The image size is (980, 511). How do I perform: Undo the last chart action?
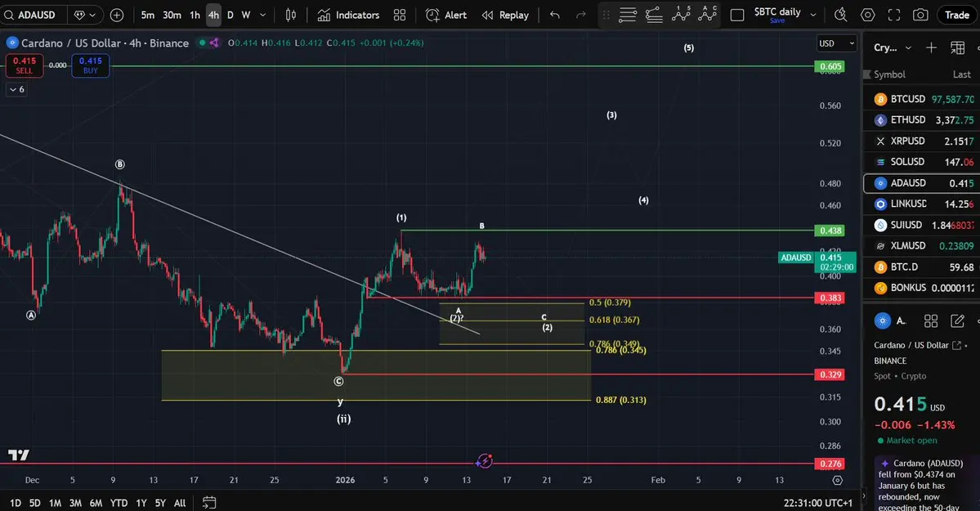coord(554,15)
